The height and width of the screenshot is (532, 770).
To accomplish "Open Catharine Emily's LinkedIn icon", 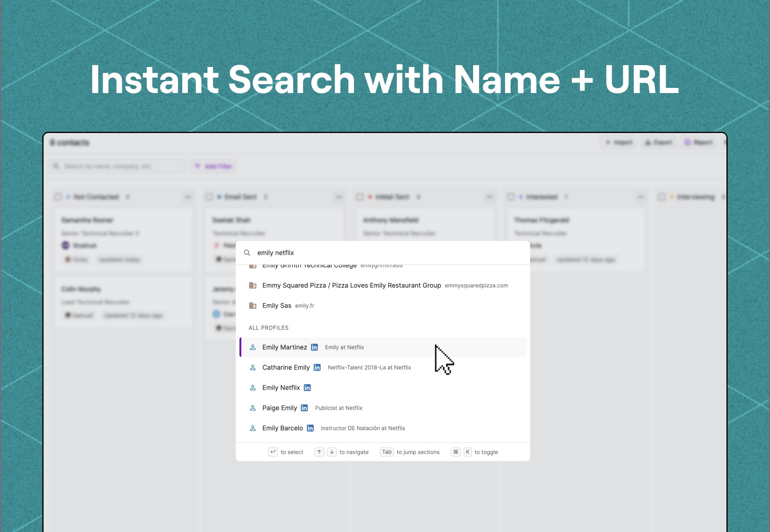I will point(317,367).
